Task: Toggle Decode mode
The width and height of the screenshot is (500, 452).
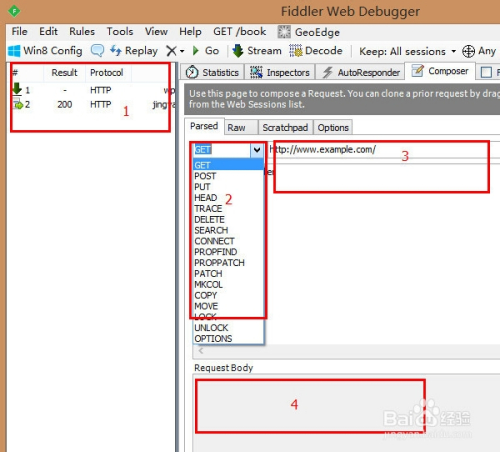Action: [x=316, y=51]
